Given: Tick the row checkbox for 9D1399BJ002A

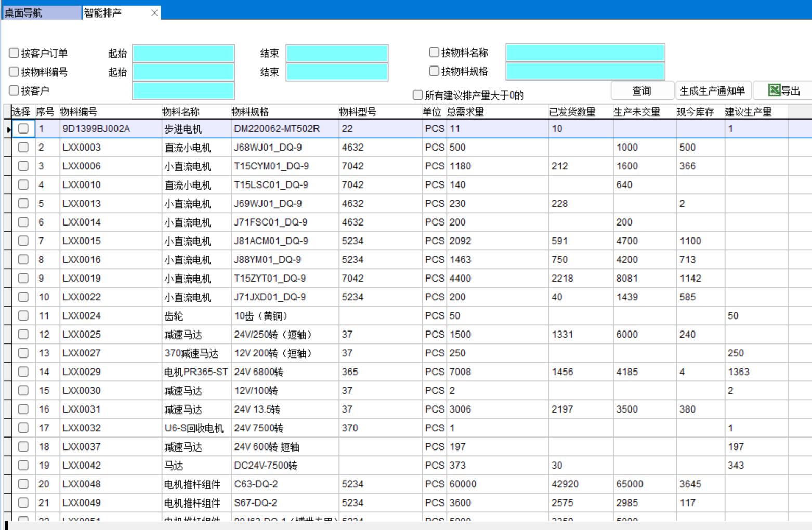Looking at the screenshot, I should tap(23, 129).
